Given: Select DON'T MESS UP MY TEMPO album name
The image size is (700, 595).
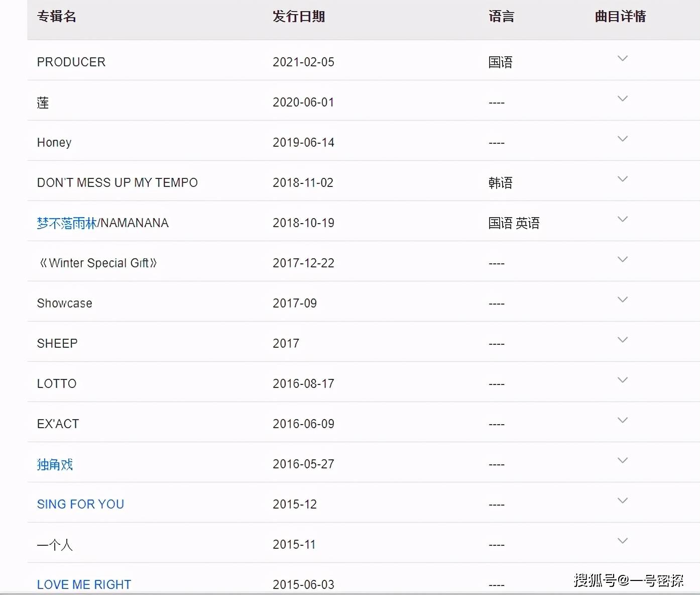Looking at the screenshot, I should 118,182.
